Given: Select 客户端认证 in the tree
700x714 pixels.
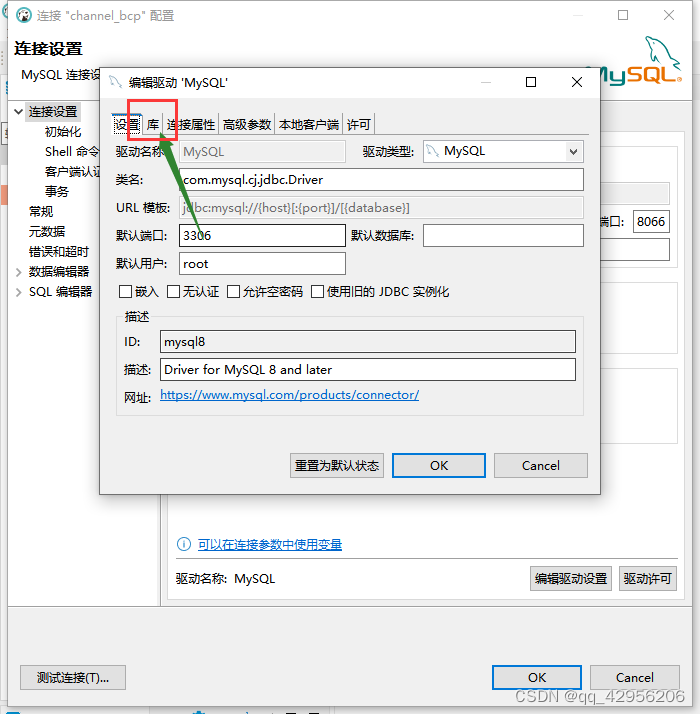Looking at the screenshot, I should (72, 172).
